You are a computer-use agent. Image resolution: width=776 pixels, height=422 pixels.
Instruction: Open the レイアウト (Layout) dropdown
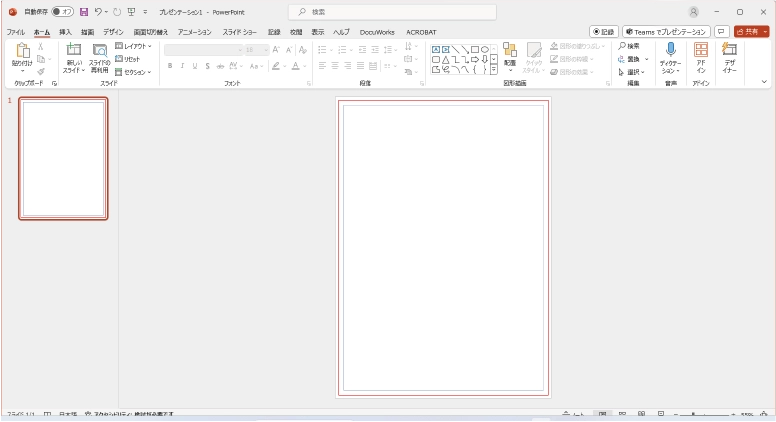tap(134, 46)
